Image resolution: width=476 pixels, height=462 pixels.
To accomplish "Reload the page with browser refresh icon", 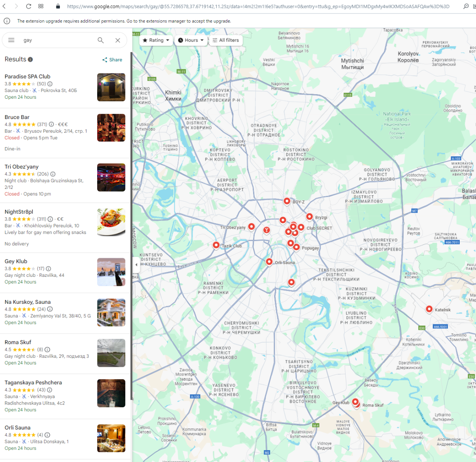I will 29,6.
